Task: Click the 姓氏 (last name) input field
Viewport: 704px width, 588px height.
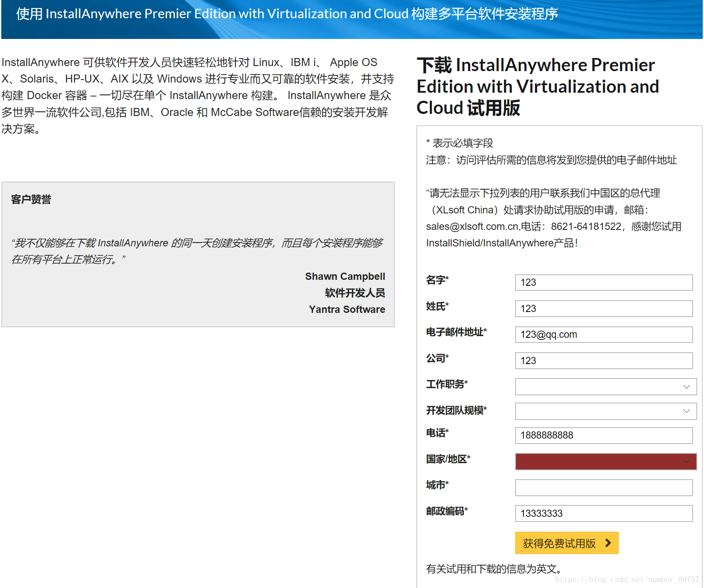Action: (604, 309)
